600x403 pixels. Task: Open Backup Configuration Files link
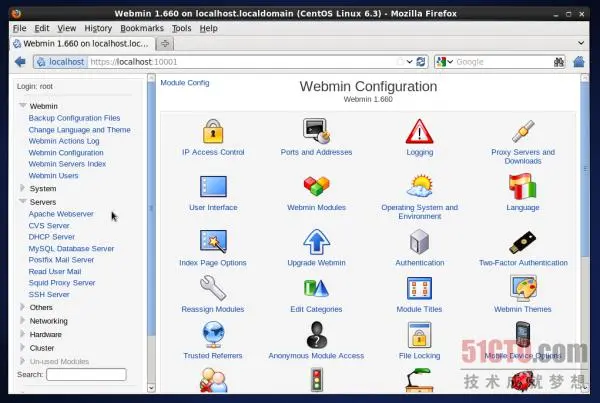(74, 118)
